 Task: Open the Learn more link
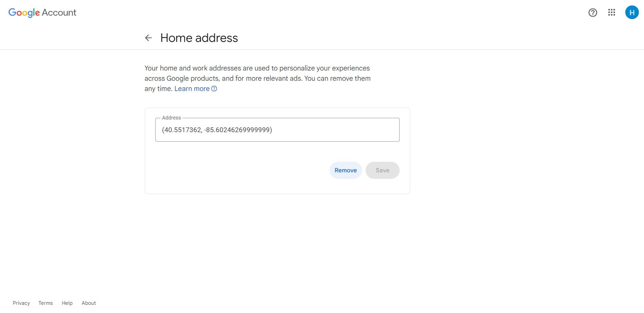tap(192, 89)
